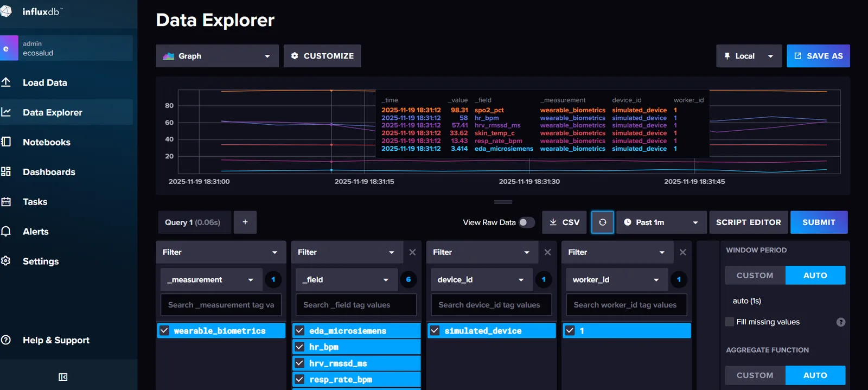Click the Search _field tag values field

pos(356,305)
